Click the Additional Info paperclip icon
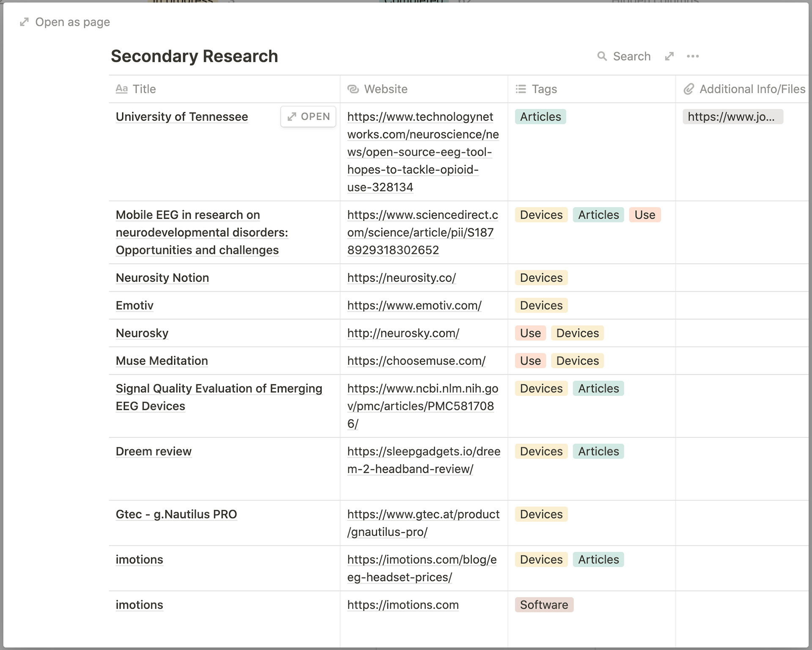 689,89
